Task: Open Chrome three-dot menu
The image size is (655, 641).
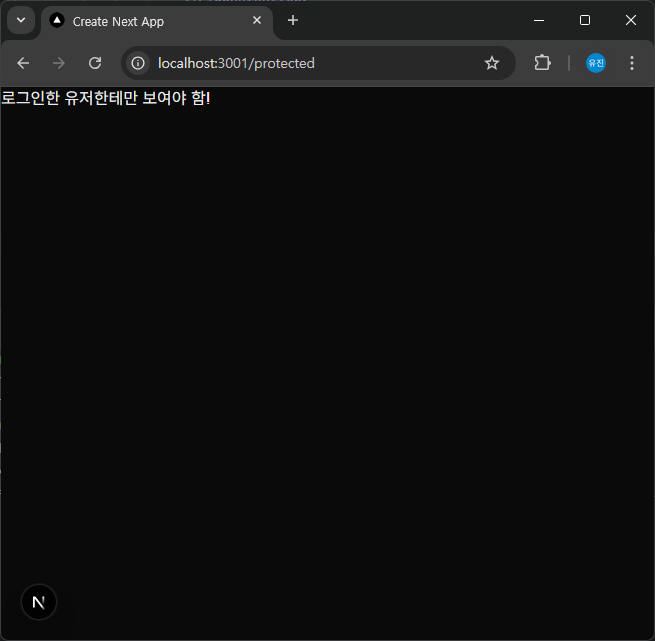Action: (x=632, y=63)
